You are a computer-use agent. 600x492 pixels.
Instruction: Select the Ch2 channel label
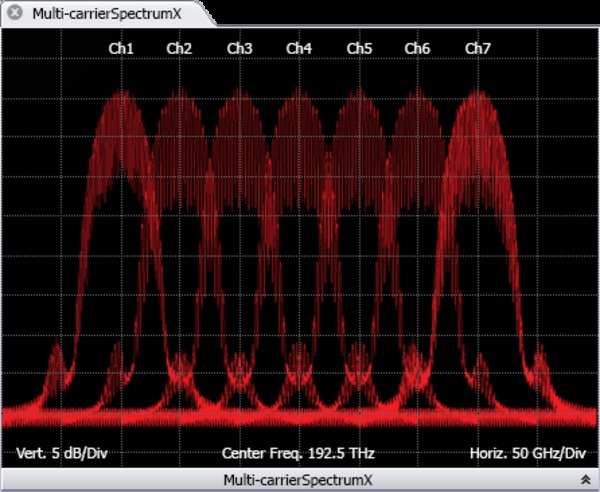point(180,48)
